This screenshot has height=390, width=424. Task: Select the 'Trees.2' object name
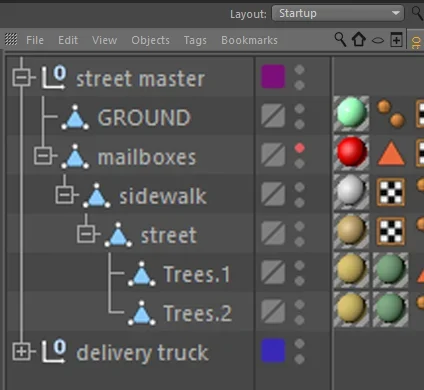point(198,314)
